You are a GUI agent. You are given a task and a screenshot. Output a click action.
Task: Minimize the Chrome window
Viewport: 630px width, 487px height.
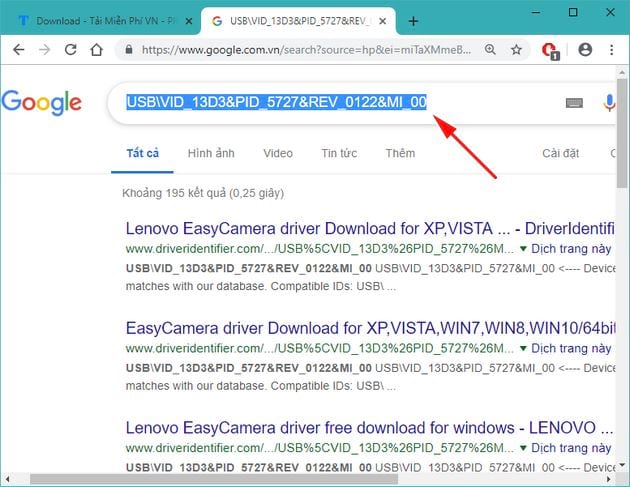point(536,12)
